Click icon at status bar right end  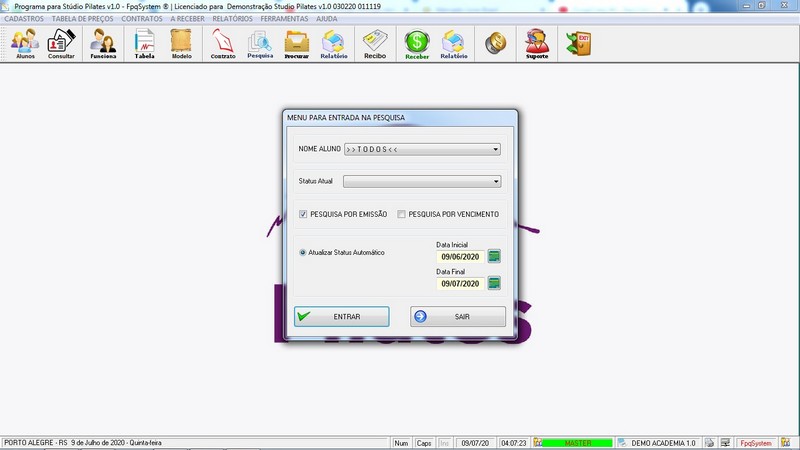[x=785, y=443]
